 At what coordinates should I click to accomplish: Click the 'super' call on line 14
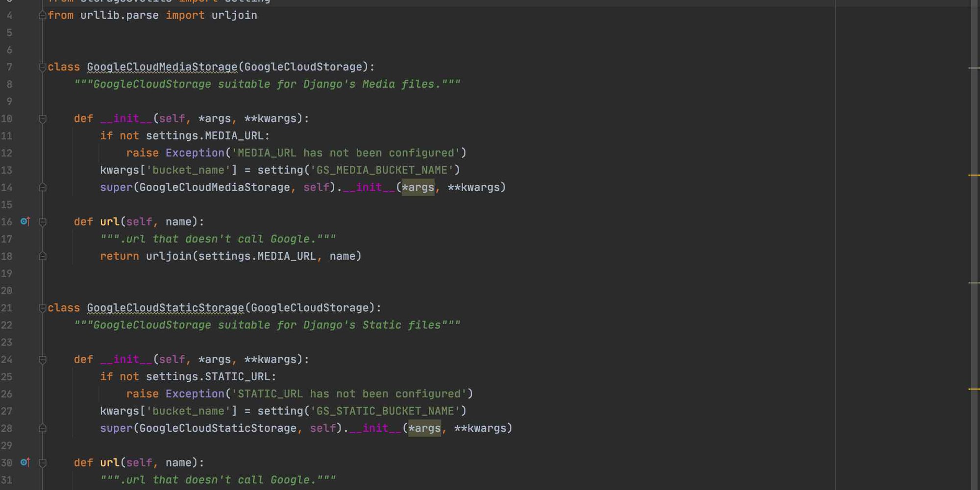[116, 187]
